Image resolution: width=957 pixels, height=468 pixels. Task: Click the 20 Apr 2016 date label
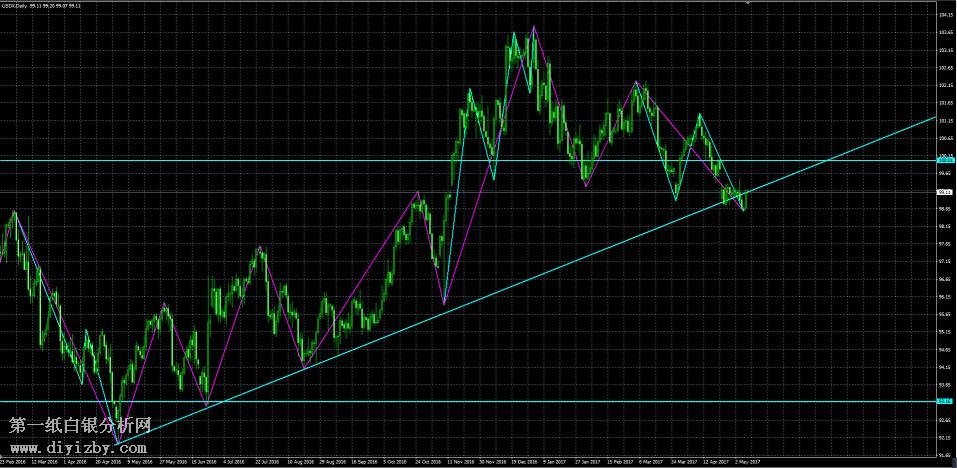(x=108, y=462)
